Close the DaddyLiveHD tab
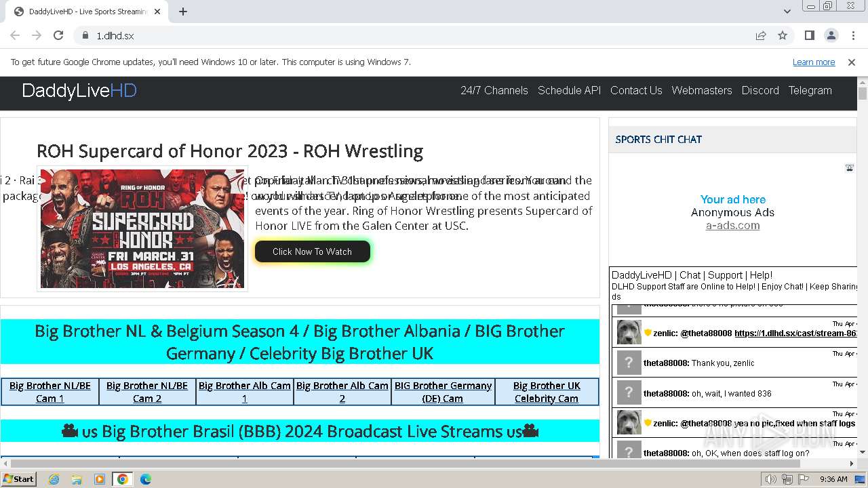Viewport: 868px width, 488px height. click(158, 12)
